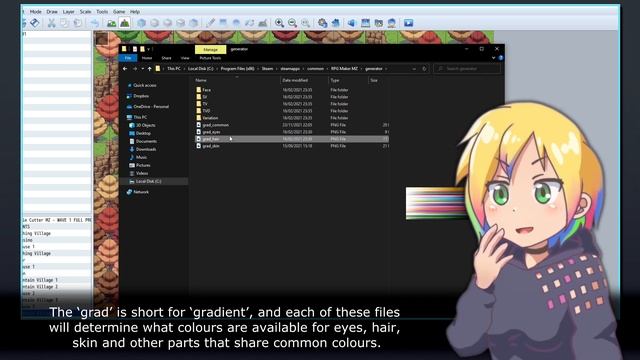Select the Shadow Pen tool
This screenshot has height=360, width=640.
pos(262,23)
